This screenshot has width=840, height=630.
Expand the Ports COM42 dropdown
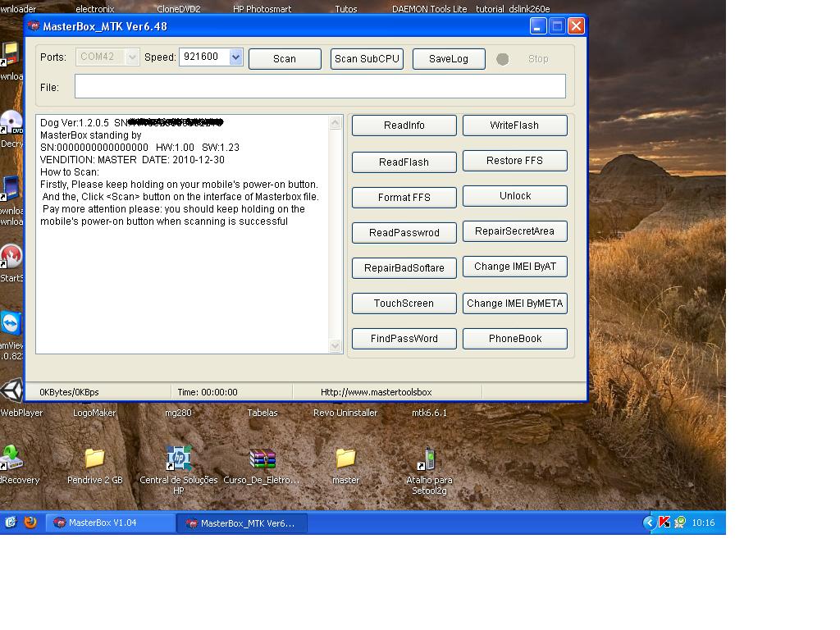click(x=132, y=57)
